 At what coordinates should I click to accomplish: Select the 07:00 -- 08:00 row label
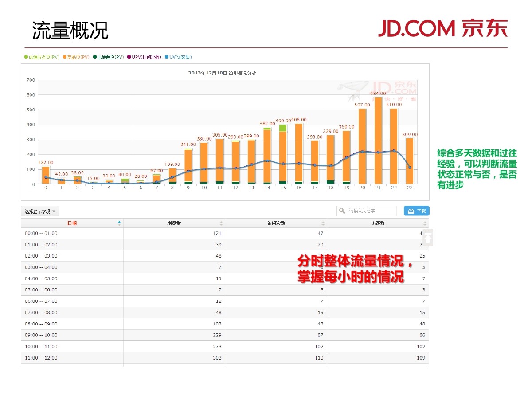pyautogui.click(x=41, y=313)
